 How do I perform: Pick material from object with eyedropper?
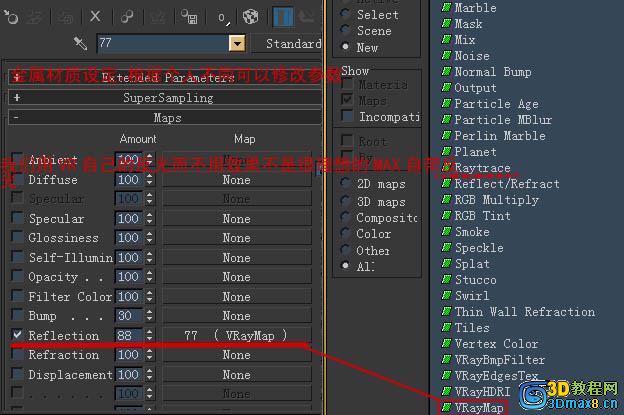pos(80,43)
